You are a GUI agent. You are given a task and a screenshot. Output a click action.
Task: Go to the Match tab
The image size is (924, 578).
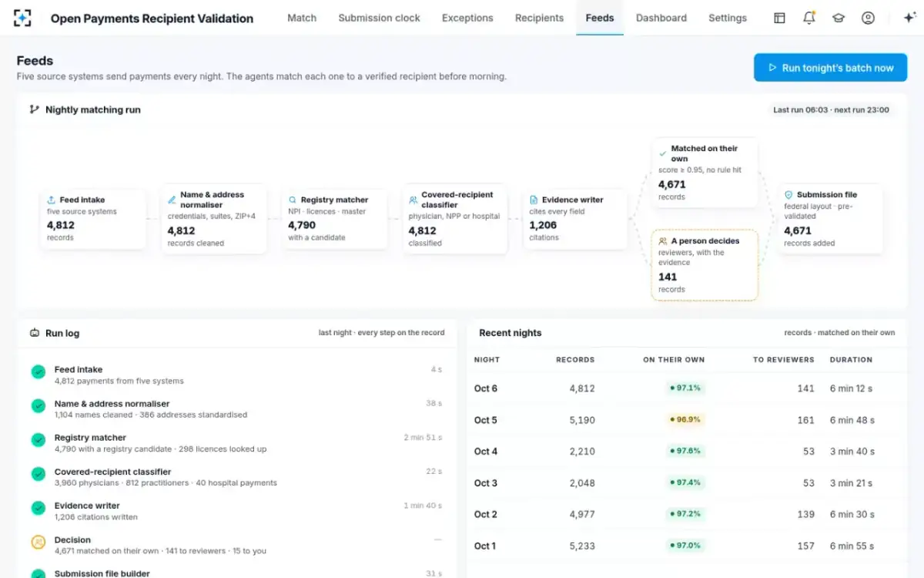(302, 18)
